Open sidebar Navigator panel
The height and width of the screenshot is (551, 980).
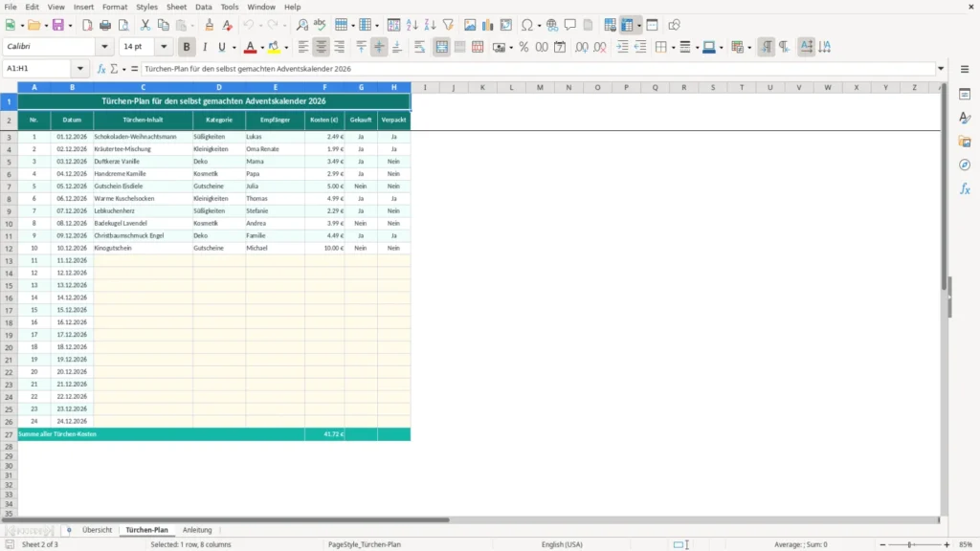(x=965, y=165)
